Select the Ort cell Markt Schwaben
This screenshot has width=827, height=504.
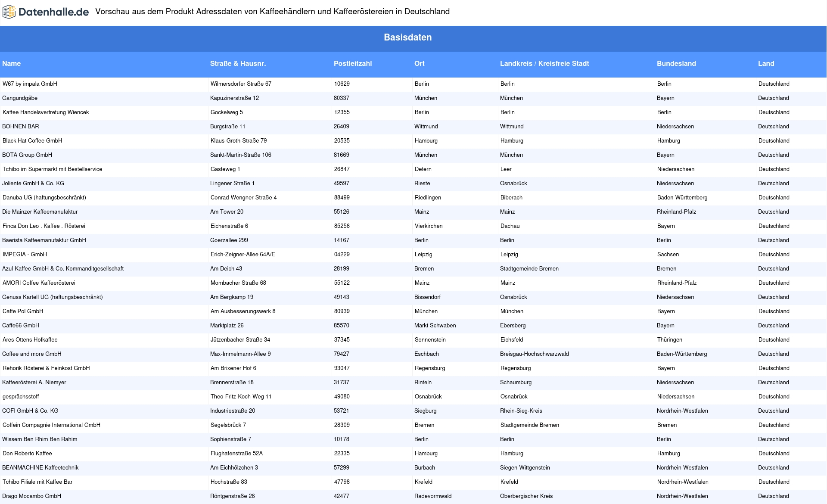pos(435,326)
